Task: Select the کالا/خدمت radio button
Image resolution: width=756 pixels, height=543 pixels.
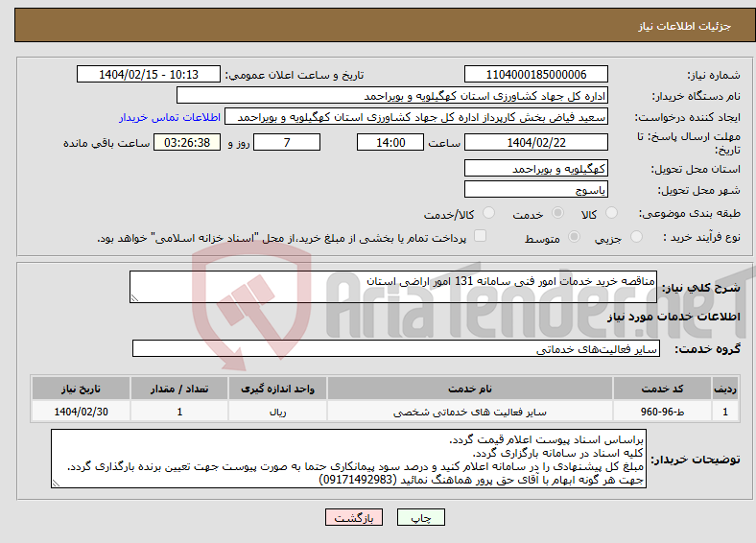Action: coord(488,213)
